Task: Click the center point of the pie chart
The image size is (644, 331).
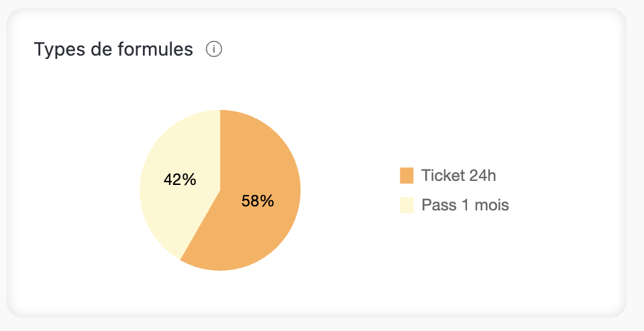Action: click(x=220, y=190)
